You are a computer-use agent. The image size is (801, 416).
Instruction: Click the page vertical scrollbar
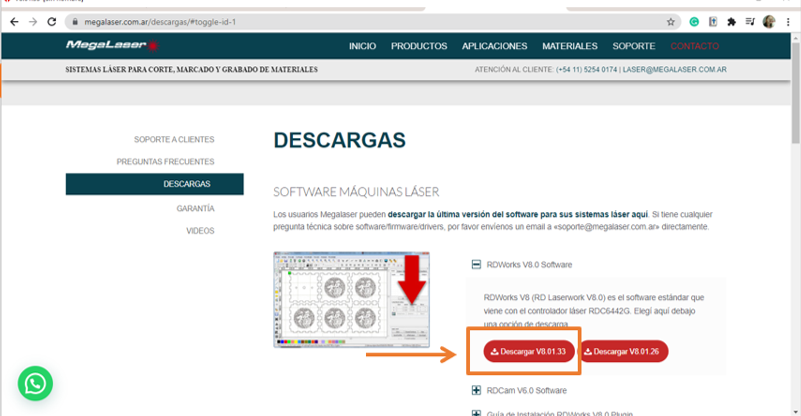(796, 92)
